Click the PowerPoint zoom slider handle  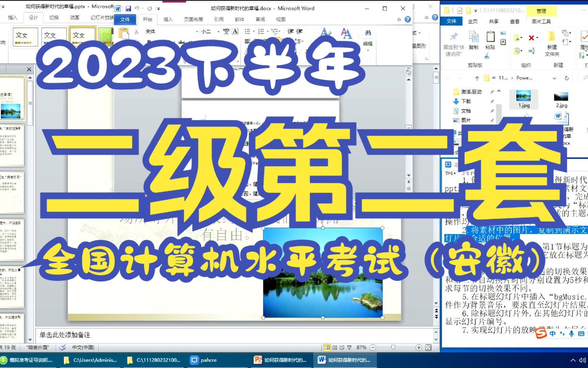tap(393, 348)
